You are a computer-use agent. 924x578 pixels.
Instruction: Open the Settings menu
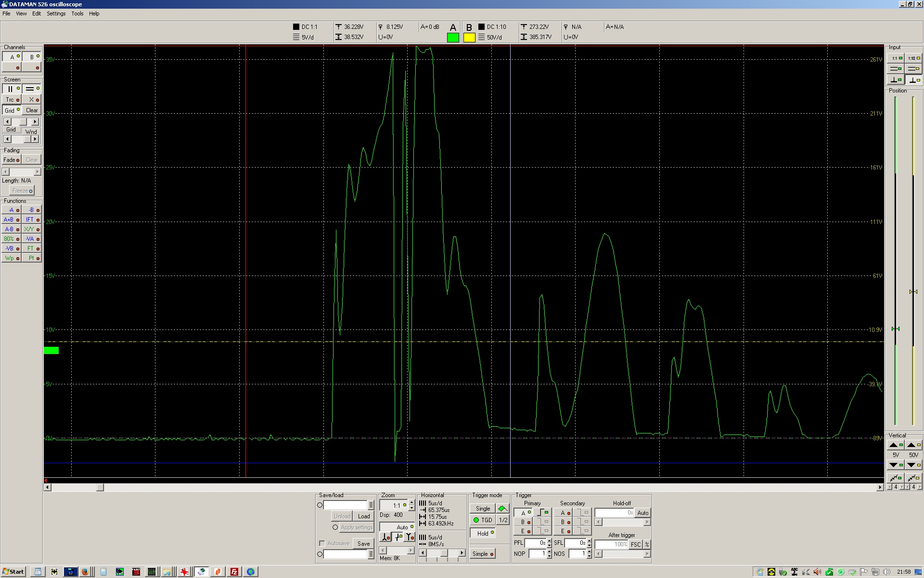pyautogui.click(x=56, y=13)
